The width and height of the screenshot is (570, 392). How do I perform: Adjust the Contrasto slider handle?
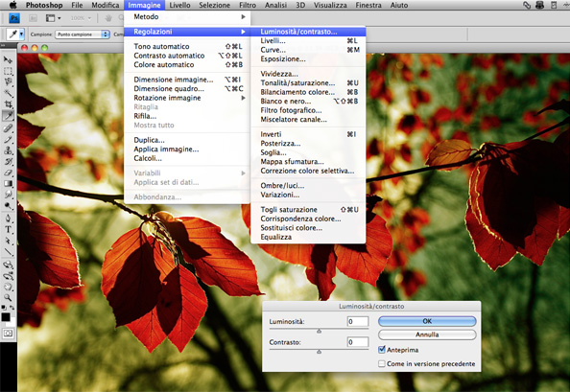319,352
